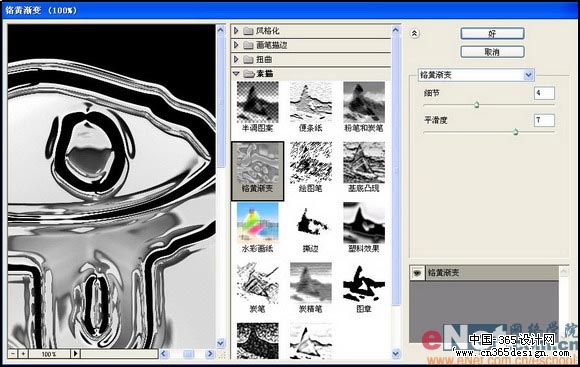This screenshot has width=580, height=367.
Task: Click the 平滑度 smoothness slider handle
Action: tap(515, 132)
